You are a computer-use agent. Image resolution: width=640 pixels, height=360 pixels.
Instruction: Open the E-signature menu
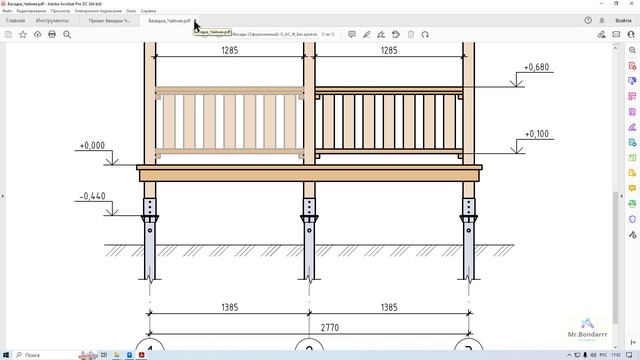coord(98,11)
